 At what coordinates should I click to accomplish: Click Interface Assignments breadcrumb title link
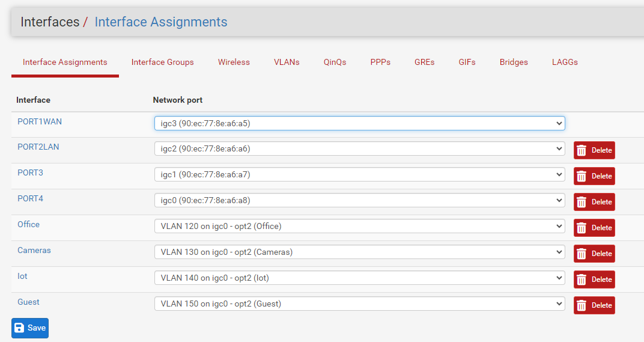[x=160, y=22]
